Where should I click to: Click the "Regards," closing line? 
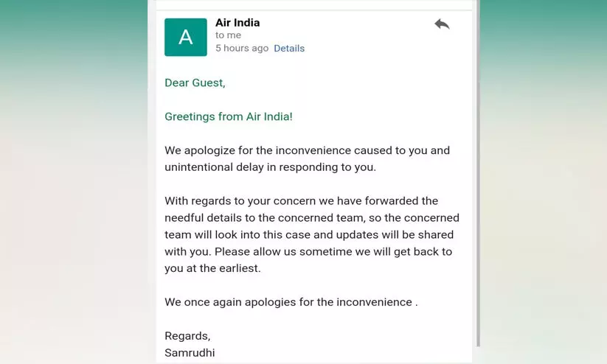187,336
